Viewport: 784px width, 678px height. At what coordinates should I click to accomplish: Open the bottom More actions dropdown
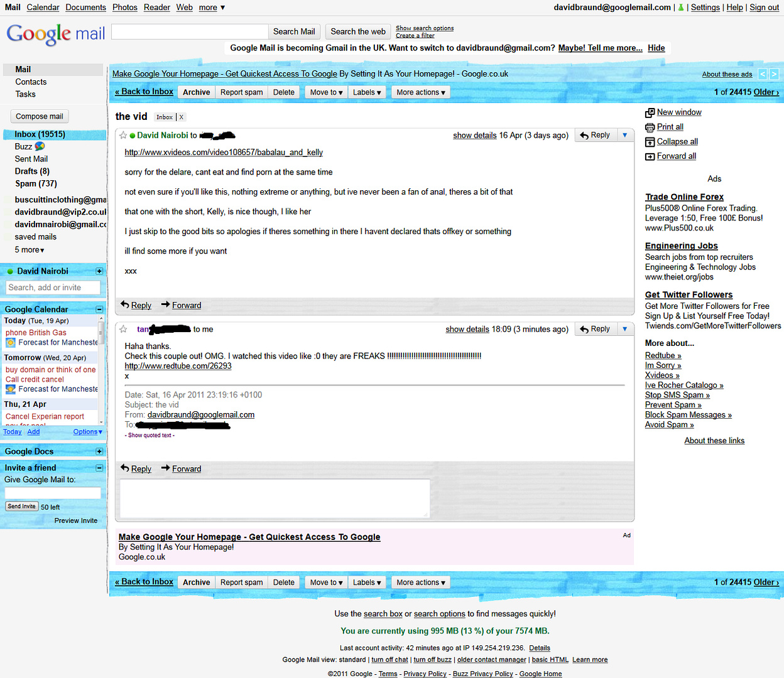(x=421, y=583)
